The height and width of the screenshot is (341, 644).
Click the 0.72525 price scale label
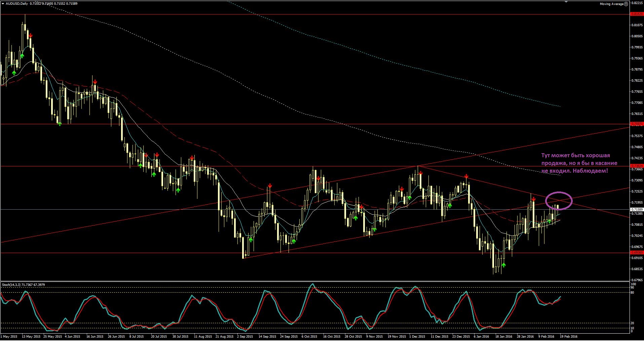pyautogui.click(x=637, y=191)
